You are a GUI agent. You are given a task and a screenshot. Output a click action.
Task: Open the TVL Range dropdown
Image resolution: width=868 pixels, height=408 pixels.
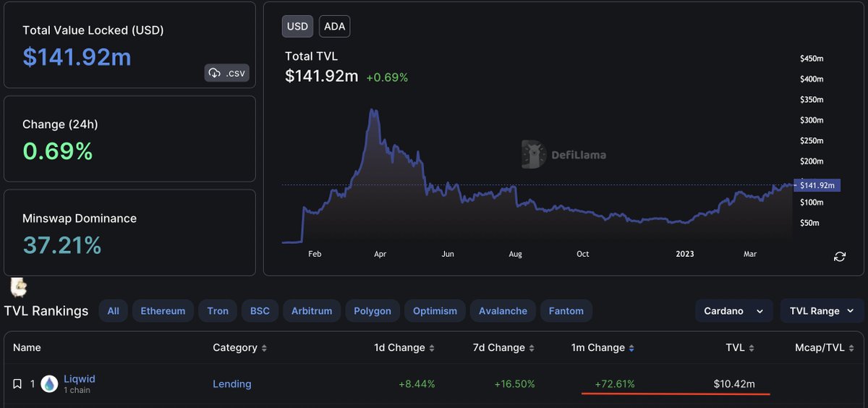[x=822, y=311]
